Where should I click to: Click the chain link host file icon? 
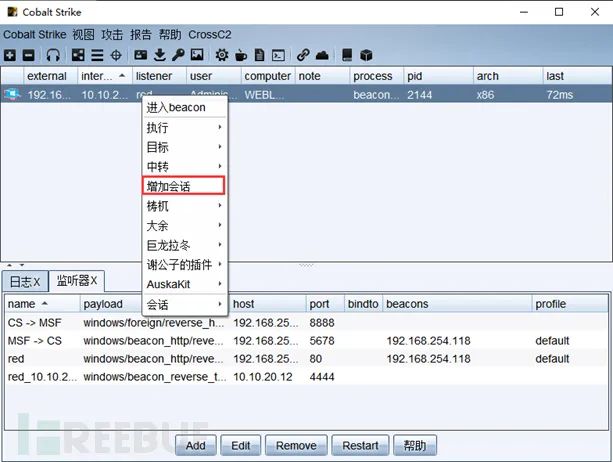coord(303,55)
